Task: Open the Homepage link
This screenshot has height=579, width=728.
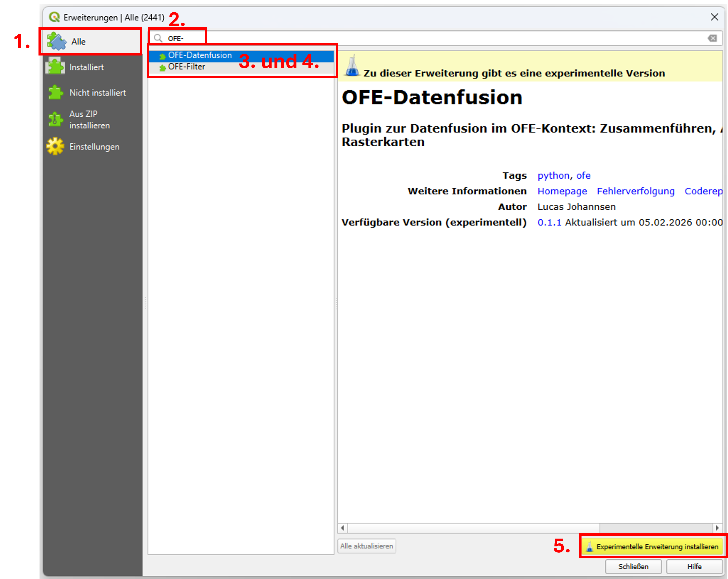Action: click(562, 191)
